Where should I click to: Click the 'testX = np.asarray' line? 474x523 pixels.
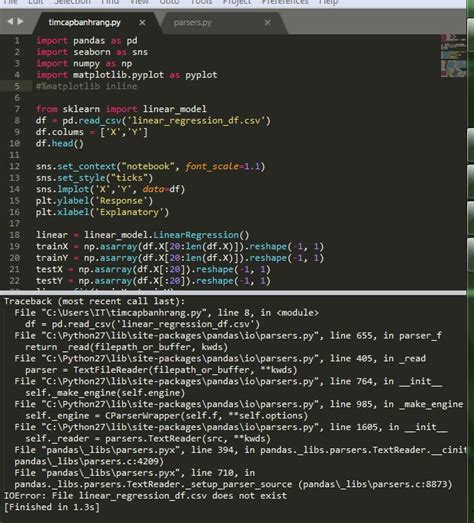coord(153,269)
